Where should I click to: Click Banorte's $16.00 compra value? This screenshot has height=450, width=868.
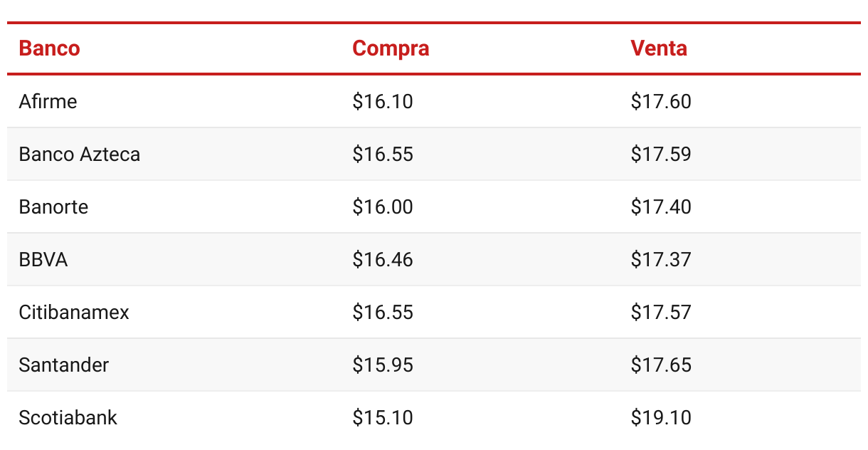tap(383, 206)
